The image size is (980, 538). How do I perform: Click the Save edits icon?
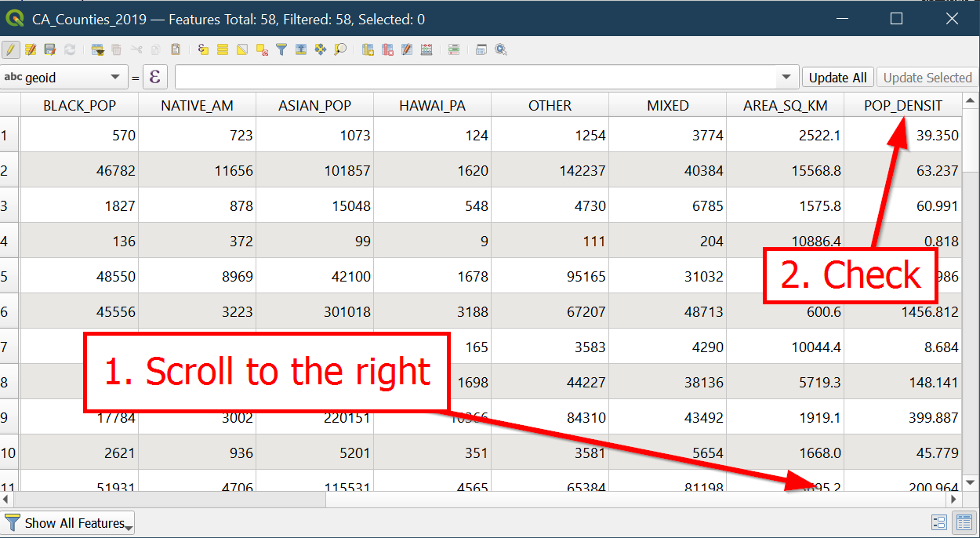click(x=50, y=49)
